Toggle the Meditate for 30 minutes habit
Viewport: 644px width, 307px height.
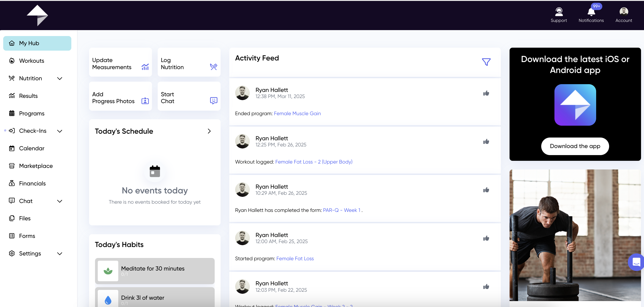click(155, 271)
